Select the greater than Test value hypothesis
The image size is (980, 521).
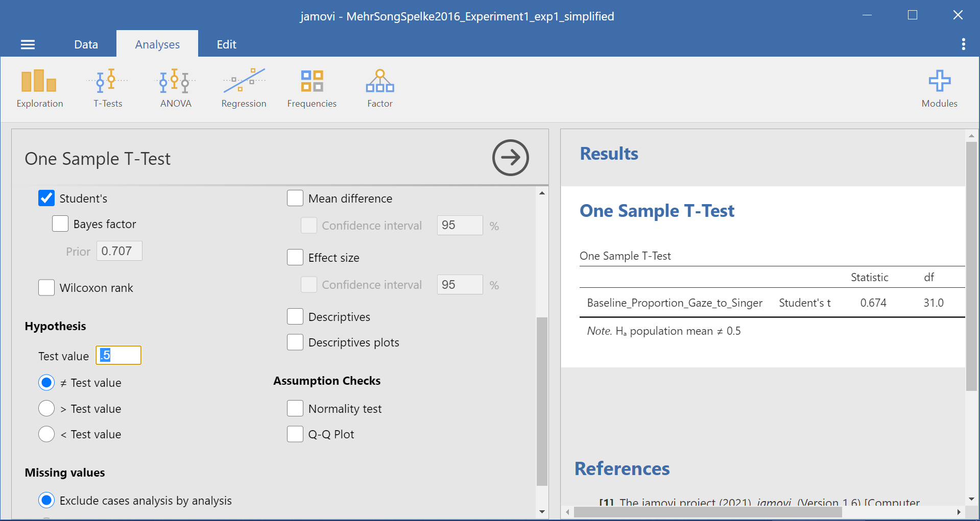pyautogui.click(x=46, y=409)
